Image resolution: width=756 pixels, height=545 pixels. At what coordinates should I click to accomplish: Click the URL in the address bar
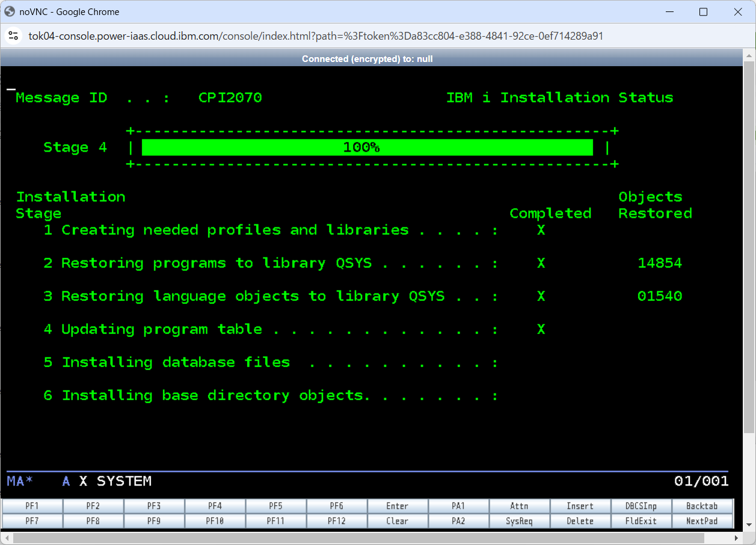[x=316, y=36]
